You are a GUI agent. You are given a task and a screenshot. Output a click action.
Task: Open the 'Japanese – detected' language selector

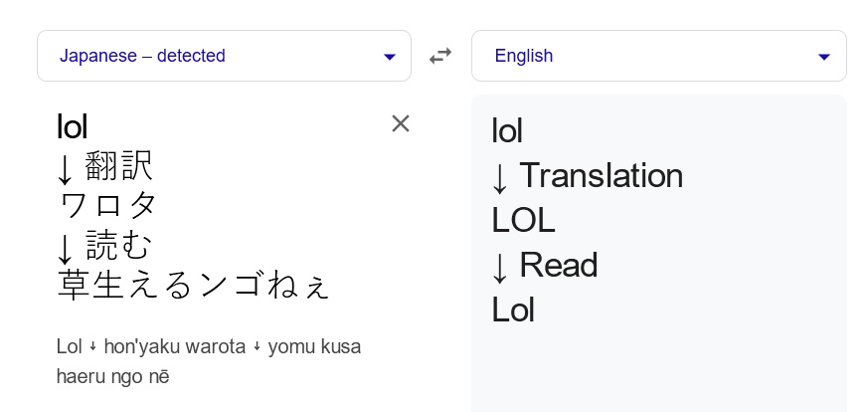(142, 56)
